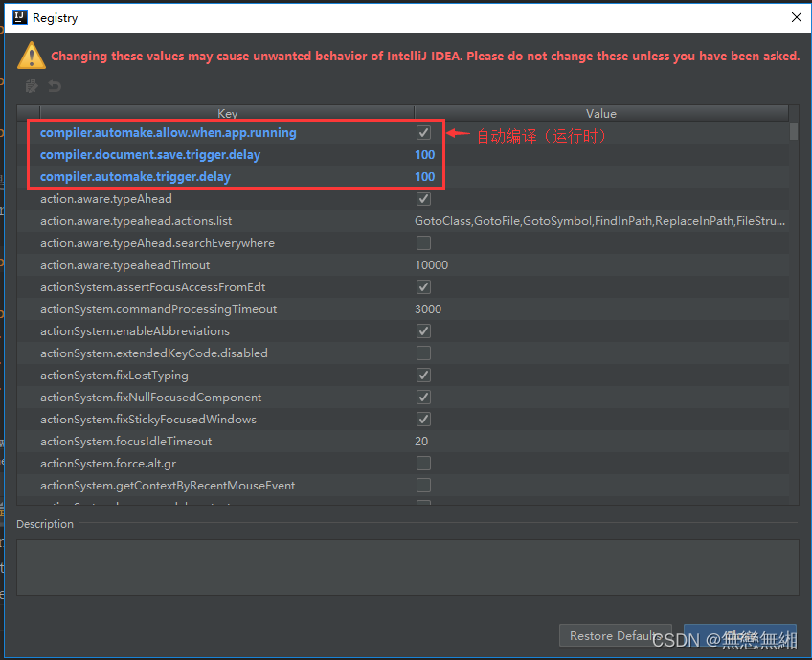This screenshot has height=660, width=812.
Task: Enable action.aware.typeAhead.searchEverywhere checkbox
Action: click(x=423, y=243)
